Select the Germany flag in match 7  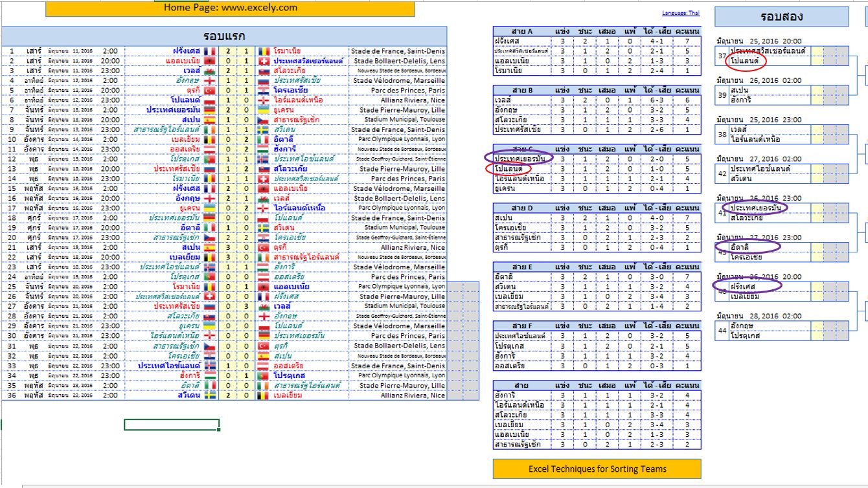pos(210,110)
